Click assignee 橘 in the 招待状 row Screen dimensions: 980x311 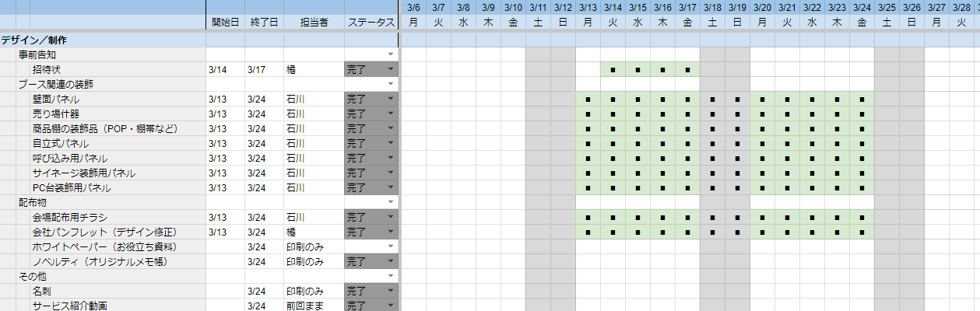[291, 70]
